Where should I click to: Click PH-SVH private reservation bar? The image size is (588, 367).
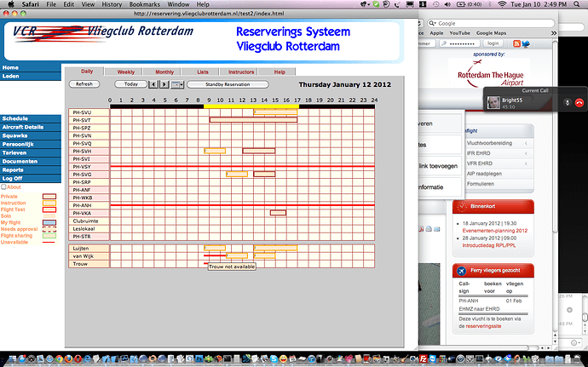259,151
